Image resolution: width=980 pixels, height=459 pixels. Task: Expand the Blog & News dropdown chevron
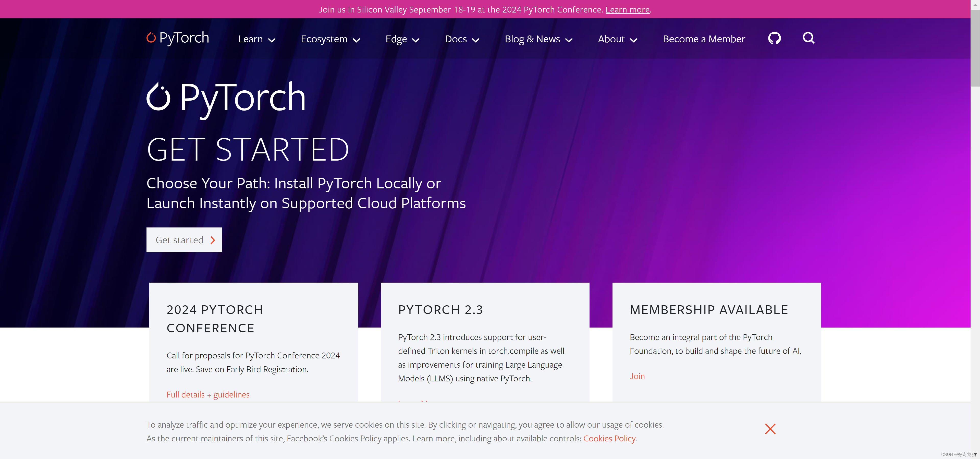pos(569,40)
